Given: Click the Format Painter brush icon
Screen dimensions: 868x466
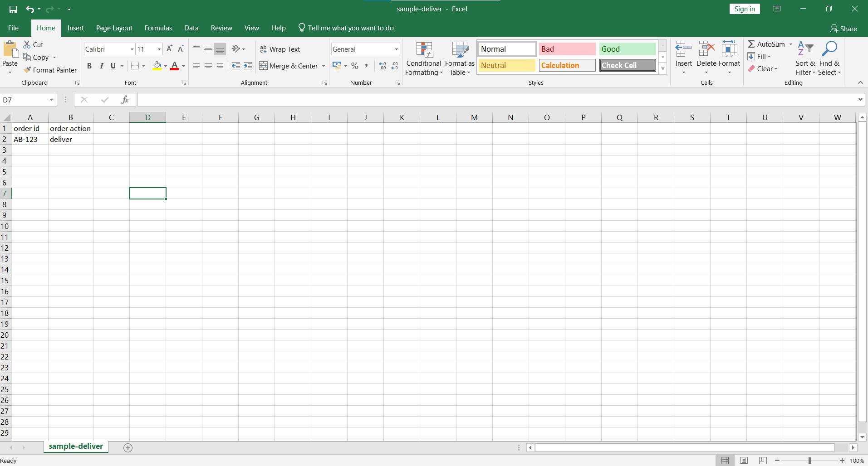Looking at the screenshot, I should coord(28,70).
